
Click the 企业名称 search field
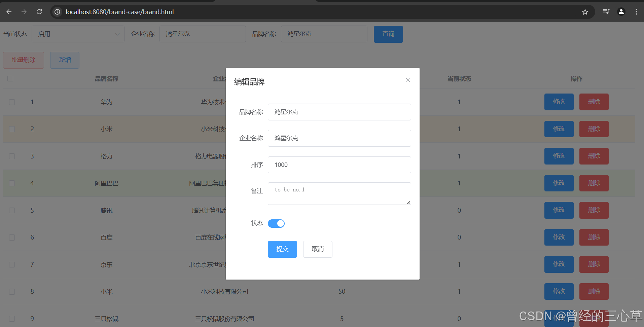[203, 34]
